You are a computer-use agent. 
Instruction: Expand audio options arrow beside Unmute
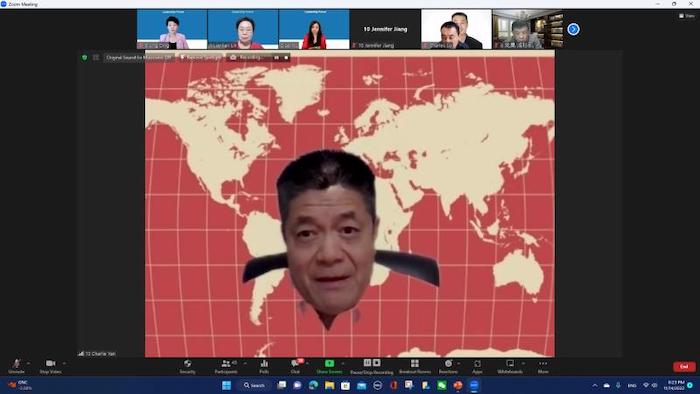(28, 364)
